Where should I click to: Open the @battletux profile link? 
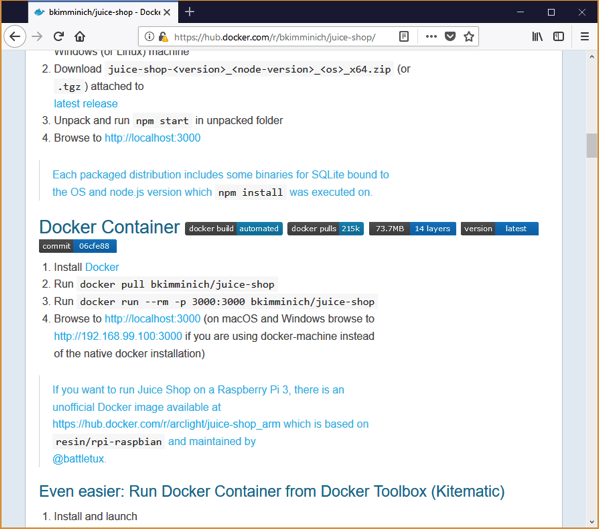pos(78,459)
